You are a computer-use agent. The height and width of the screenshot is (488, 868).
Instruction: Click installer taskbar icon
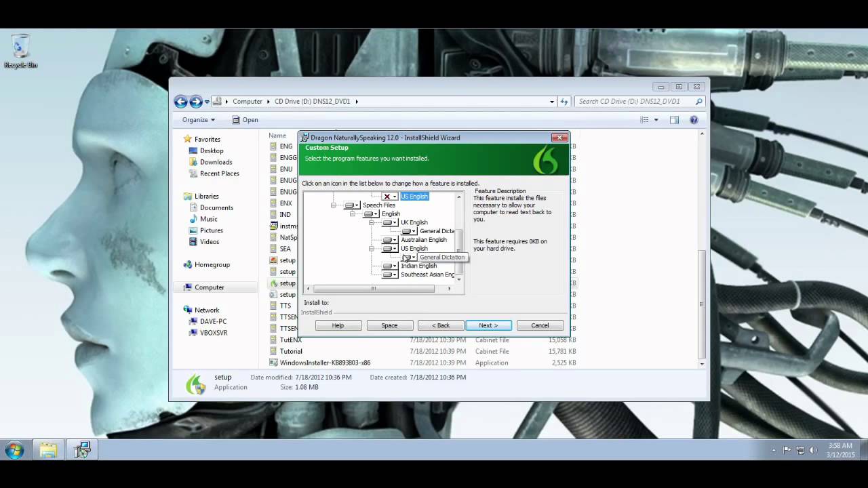(83, 450)
